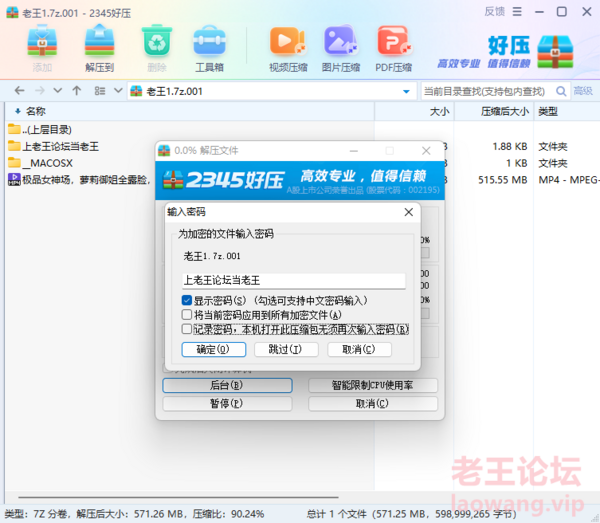The width and height of the screenshot is (600, 523).
Task: Expand the view mode dropdown chevron
Action: coord(118,91)
